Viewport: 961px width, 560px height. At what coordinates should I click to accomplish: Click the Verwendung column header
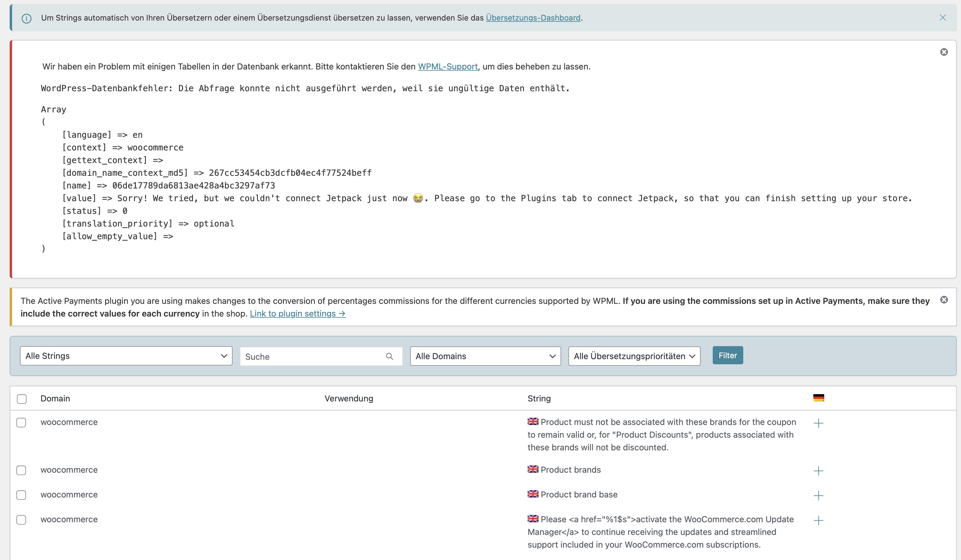coord(349,399)
